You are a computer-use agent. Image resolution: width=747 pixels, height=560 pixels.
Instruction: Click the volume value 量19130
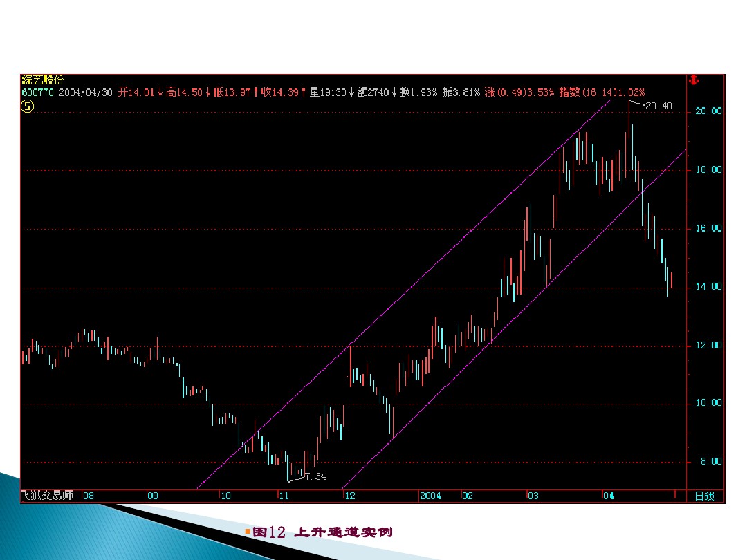328,93
